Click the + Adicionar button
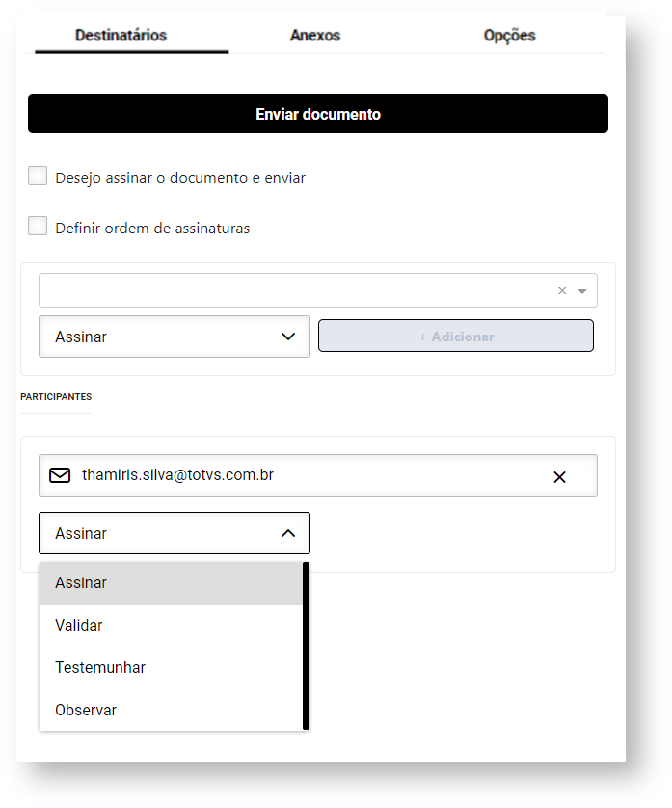Image resolution: width=672 pixels, height=808 pixels. pyautogui.click(x=455, y=336)
